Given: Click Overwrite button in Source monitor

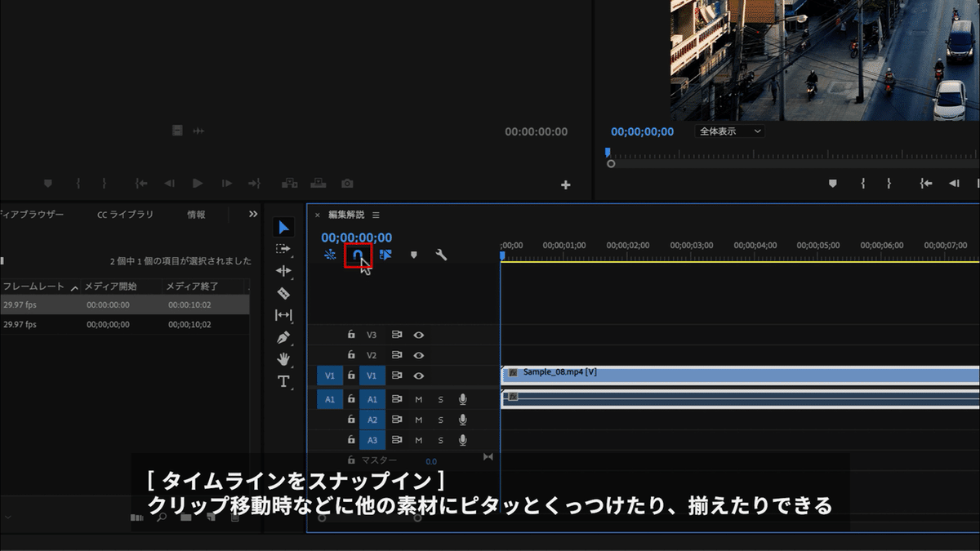Looking at the screenshot, I should pos(318,184).
